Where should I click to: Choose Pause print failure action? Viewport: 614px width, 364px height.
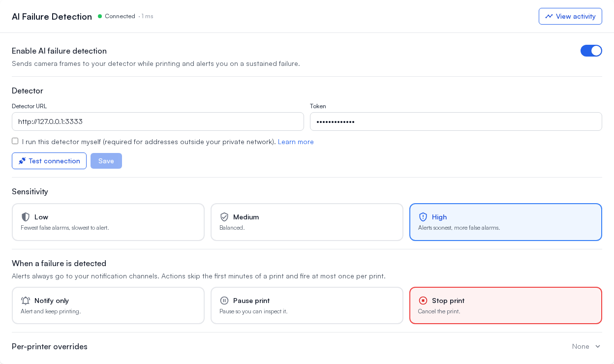coord(307,305)
